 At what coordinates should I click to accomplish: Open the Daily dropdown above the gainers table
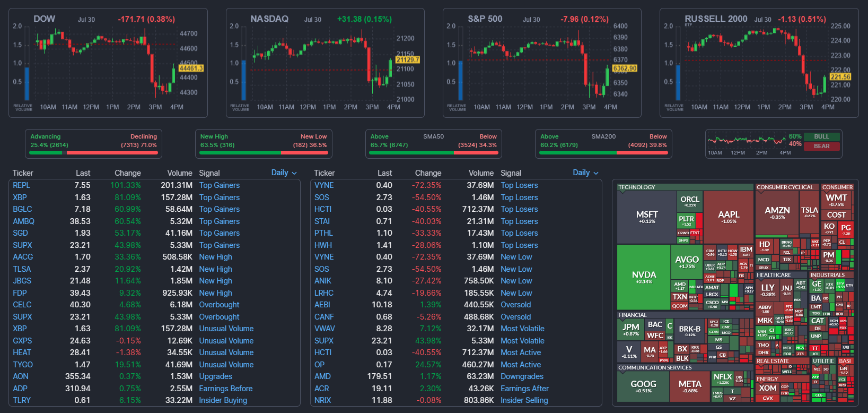click(284, 173)
